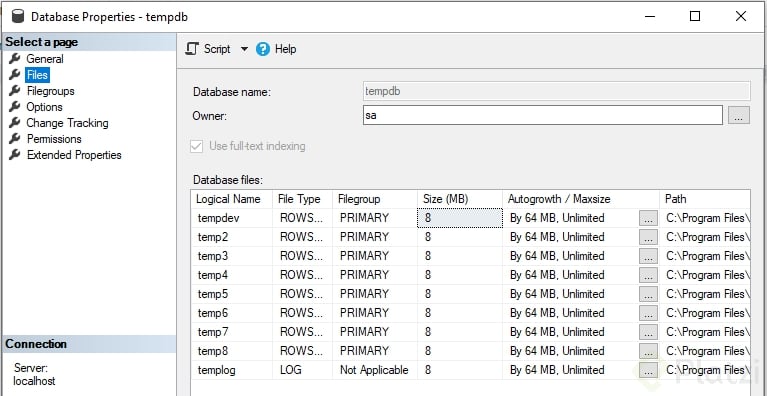The height and width of the screenshot is (396, 767).
Task: Open autogrowth settings for temp8
Action: [x=648, y=352]
